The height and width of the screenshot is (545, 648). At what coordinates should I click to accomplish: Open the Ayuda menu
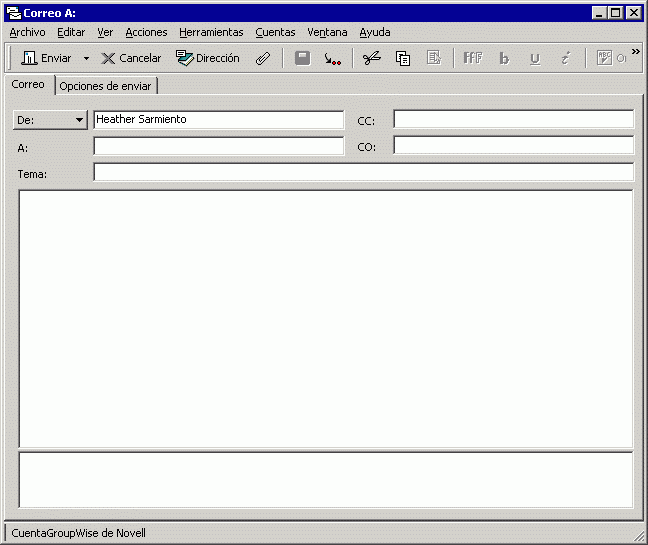[x=375, y=32]
